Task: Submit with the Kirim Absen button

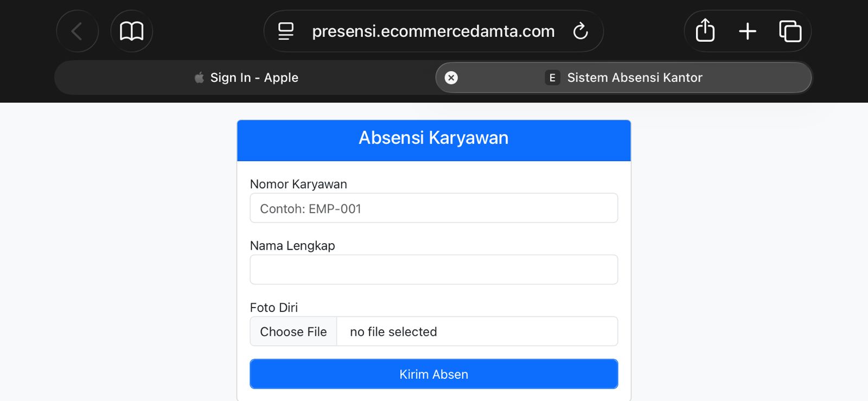Action: 433,374
